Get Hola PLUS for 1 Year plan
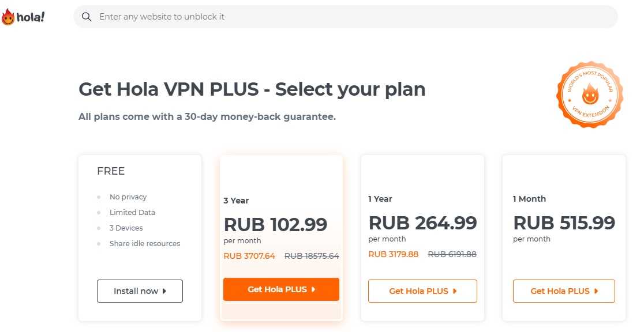 point(422,291)
